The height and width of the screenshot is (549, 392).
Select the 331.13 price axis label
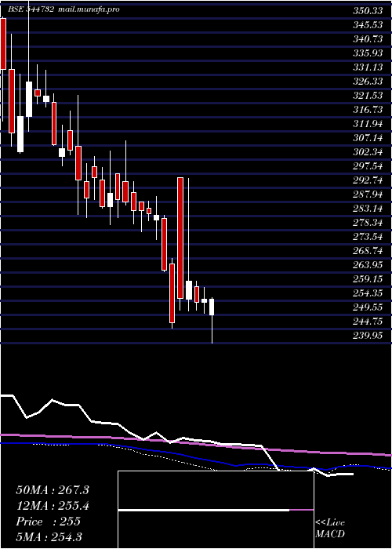pos(368,67)
